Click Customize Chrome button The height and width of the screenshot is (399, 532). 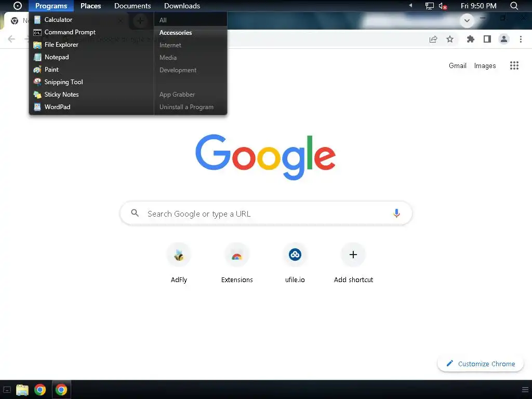[x=481, y=364]
